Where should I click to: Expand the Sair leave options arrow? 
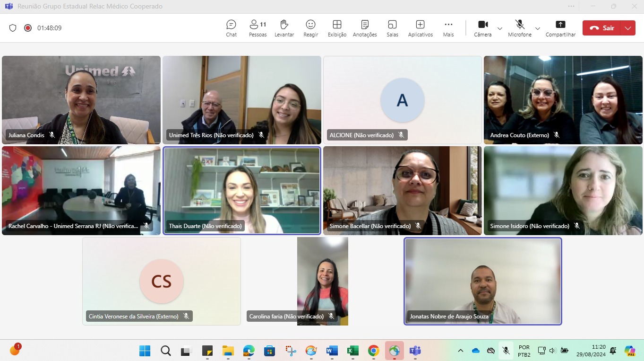click(627, 28)
